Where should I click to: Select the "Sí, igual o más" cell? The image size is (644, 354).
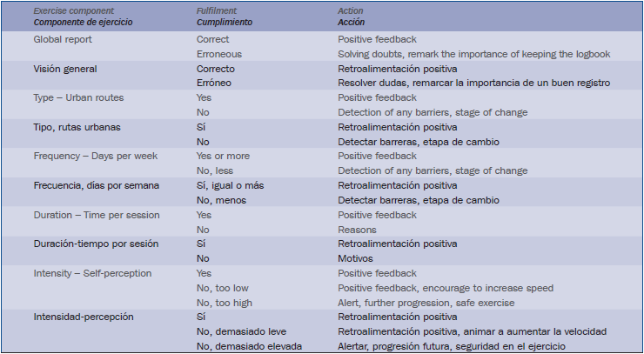tap(231, 185)
